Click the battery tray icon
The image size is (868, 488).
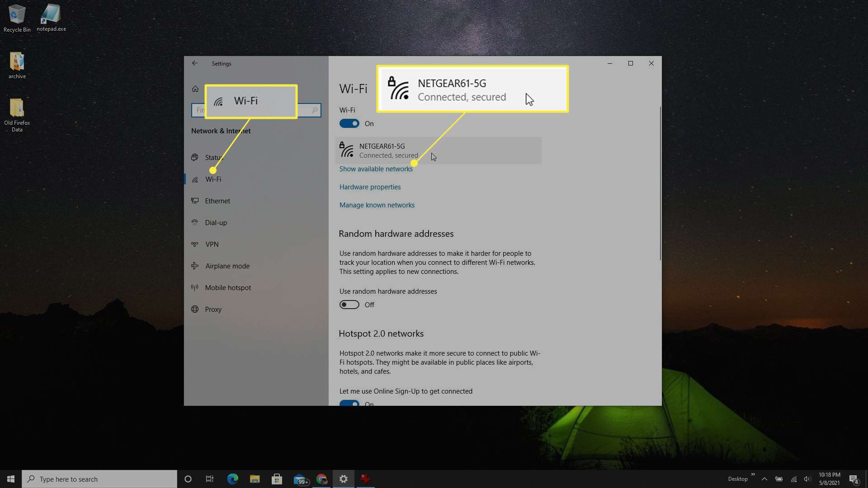779,479
